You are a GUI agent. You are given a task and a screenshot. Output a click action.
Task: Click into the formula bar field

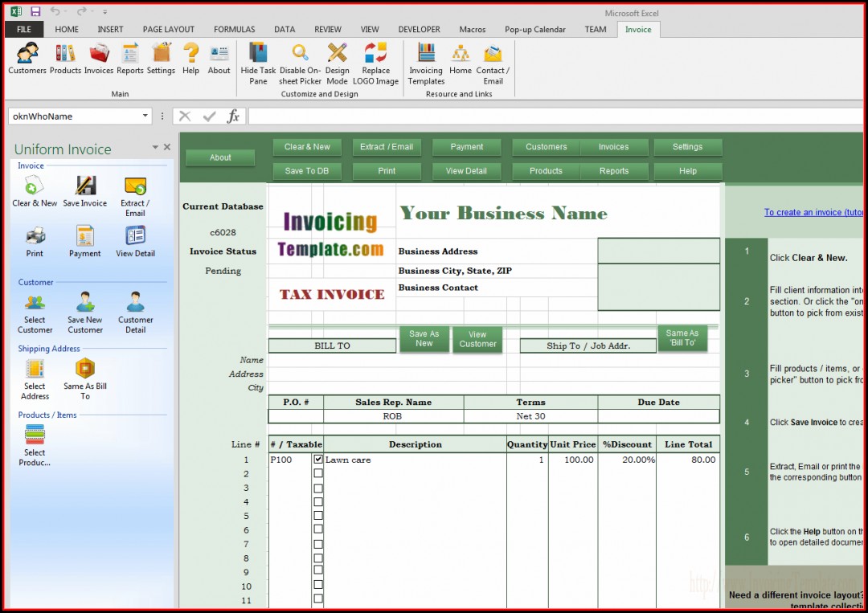pyautogui.click(x=555, y=116)
